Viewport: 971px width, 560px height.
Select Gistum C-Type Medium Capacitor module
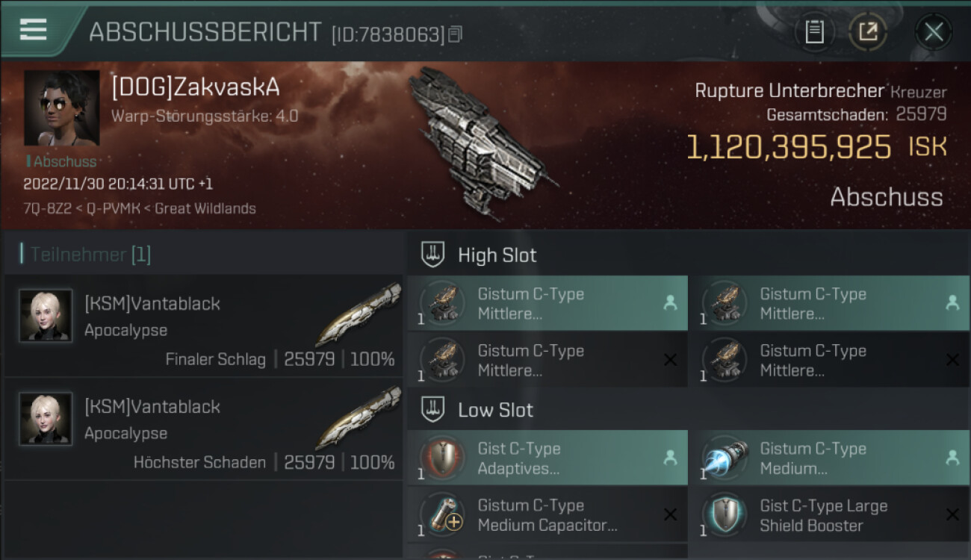click(547, 515)
